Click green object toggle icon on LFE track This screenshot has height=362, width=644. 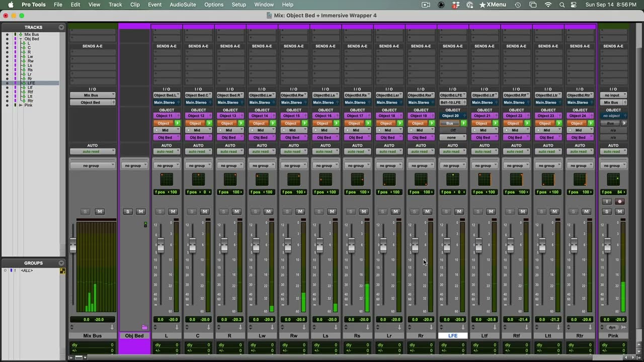pos(463,123)
